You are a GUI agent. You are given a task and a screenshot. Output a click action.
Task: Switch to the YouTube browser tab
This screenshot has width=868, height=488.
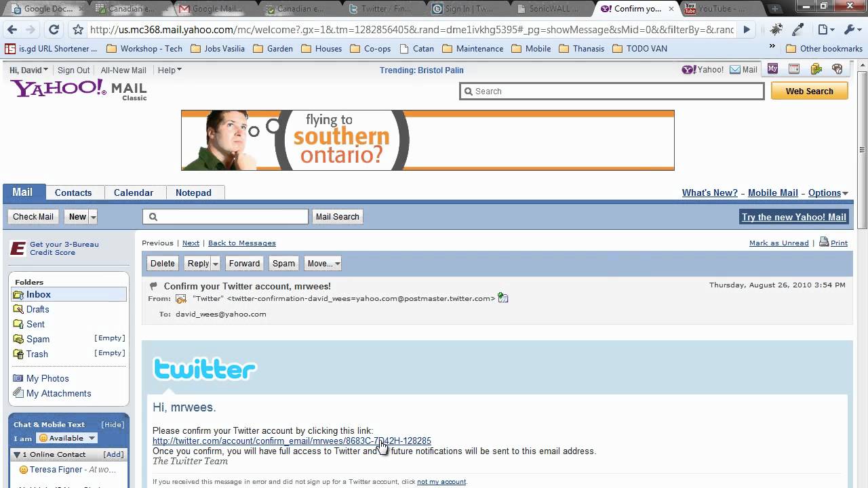point(722,8)
